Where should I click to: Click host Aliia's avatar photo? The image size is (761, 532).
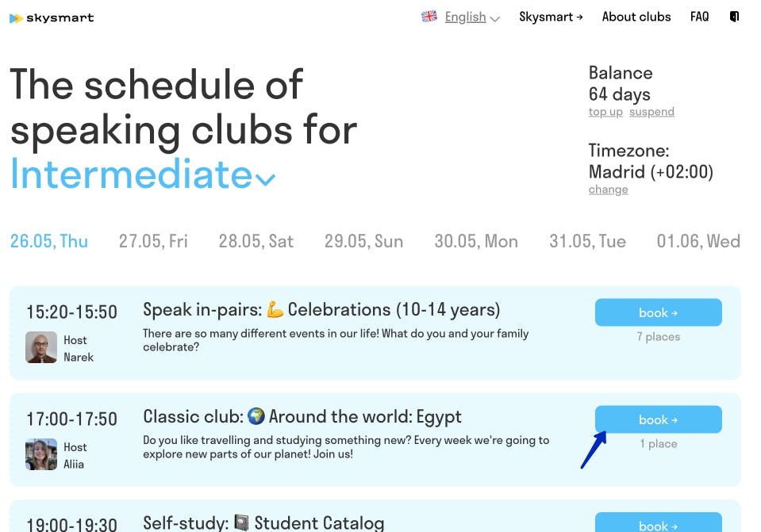(x=41, y=454)
